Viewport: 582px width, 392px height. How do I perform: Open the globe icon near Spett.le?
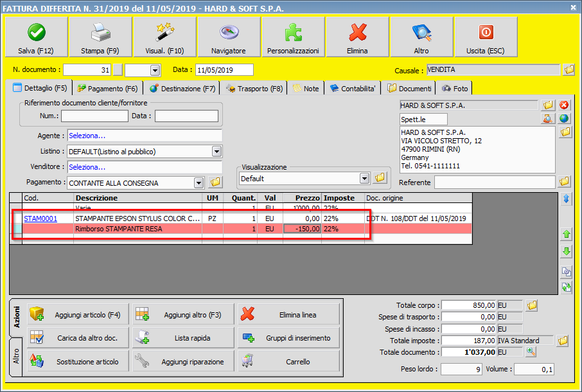[564, 119]
